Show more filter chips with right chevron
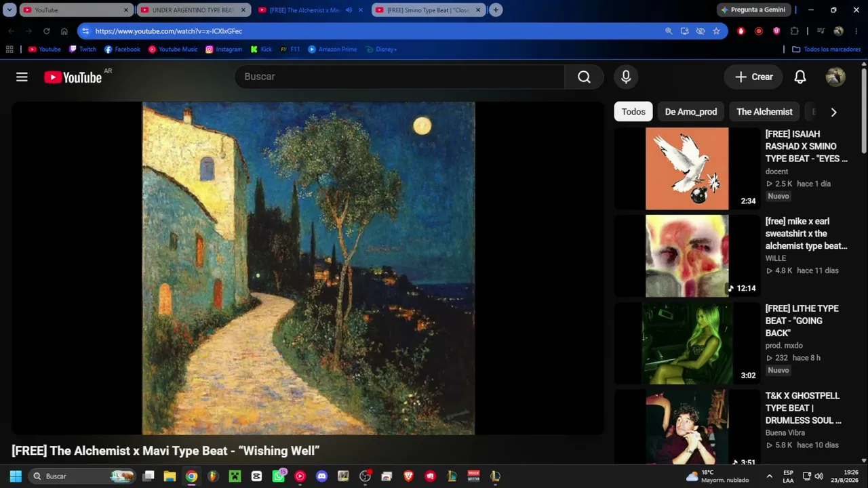This screenshot has height=488, width=868. [x=833, y=112]
